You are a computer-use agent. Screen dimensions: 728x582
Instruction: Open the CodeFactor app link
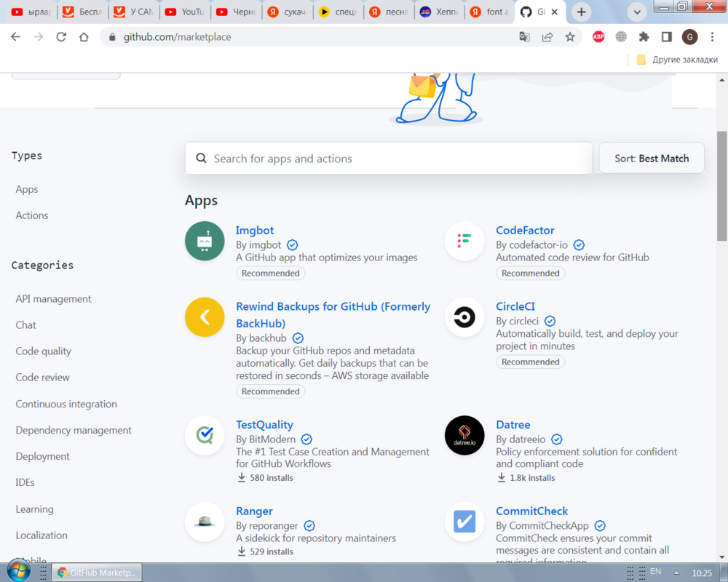tap(525, 230)
